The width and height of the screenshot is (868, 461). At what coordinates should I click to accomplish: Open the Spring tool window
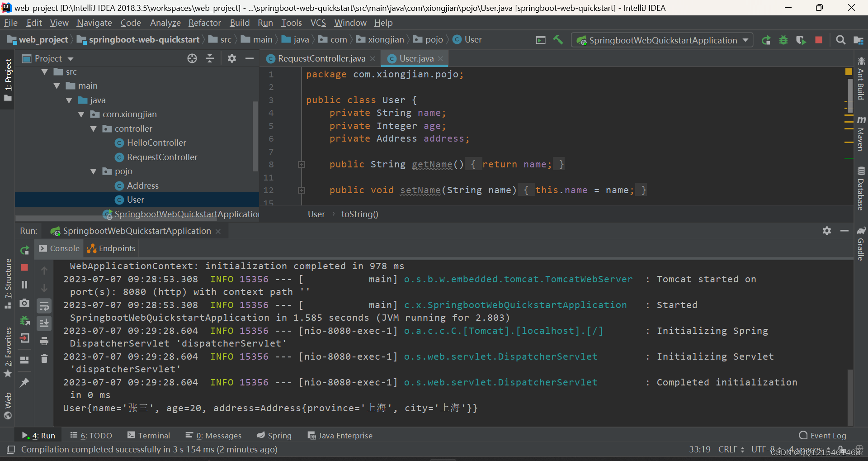(274, 435)
